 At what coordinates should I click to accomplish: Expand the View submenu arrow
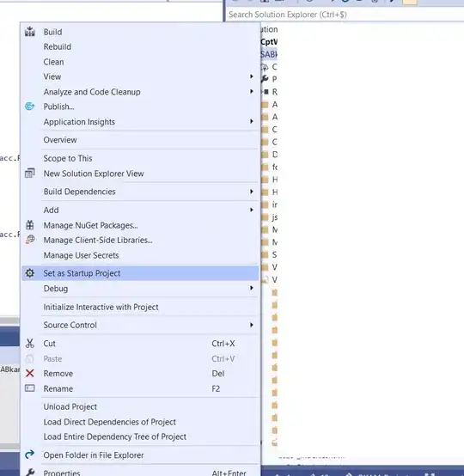tap(252, 76)
